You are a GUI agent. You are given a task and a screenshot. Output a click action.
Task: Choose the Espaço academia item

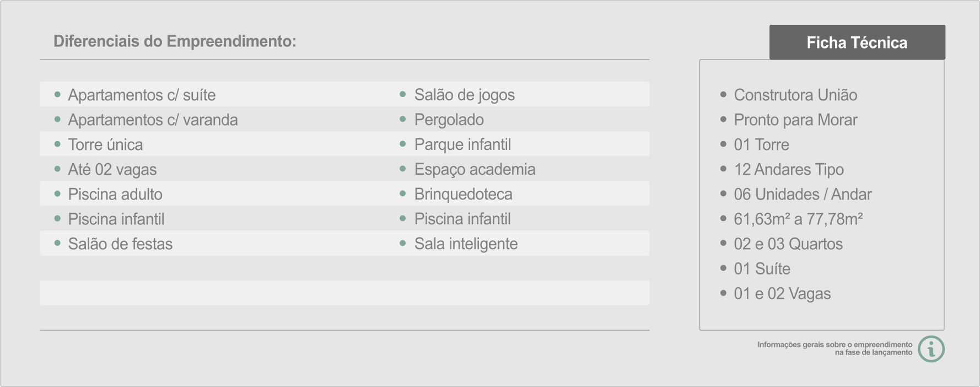tap(475, 169)
